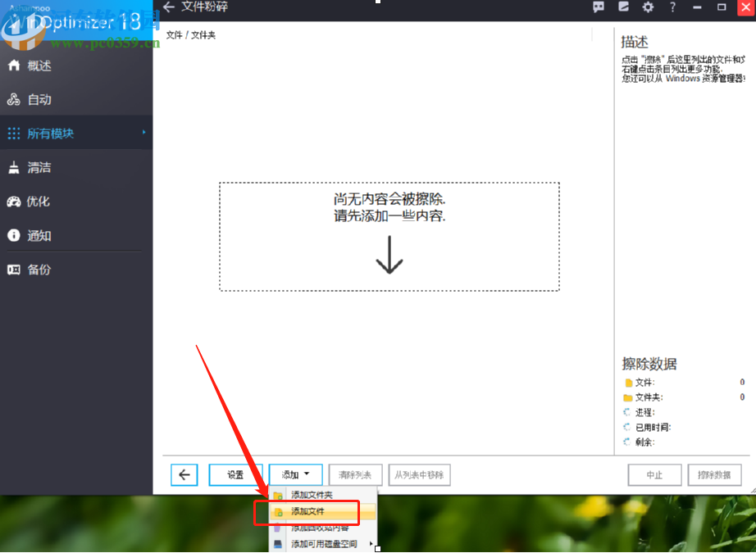
Task: Choose 添加文件 from the menu
Action: tap(323, 511)
